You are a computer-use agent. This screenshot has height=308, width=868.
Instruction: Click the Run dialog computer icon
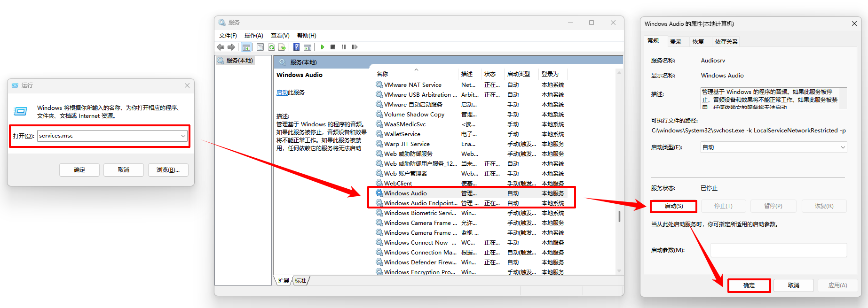tap(21, 111)
